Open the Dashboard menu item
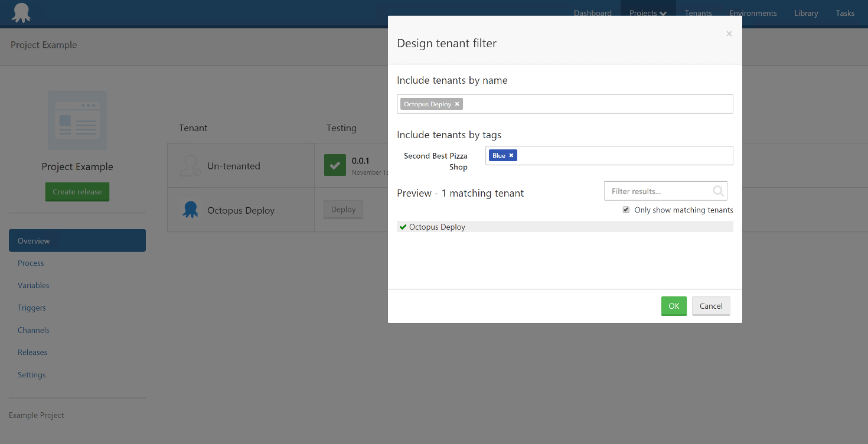The height and width of the screenshot is (444, 868). 592,12
